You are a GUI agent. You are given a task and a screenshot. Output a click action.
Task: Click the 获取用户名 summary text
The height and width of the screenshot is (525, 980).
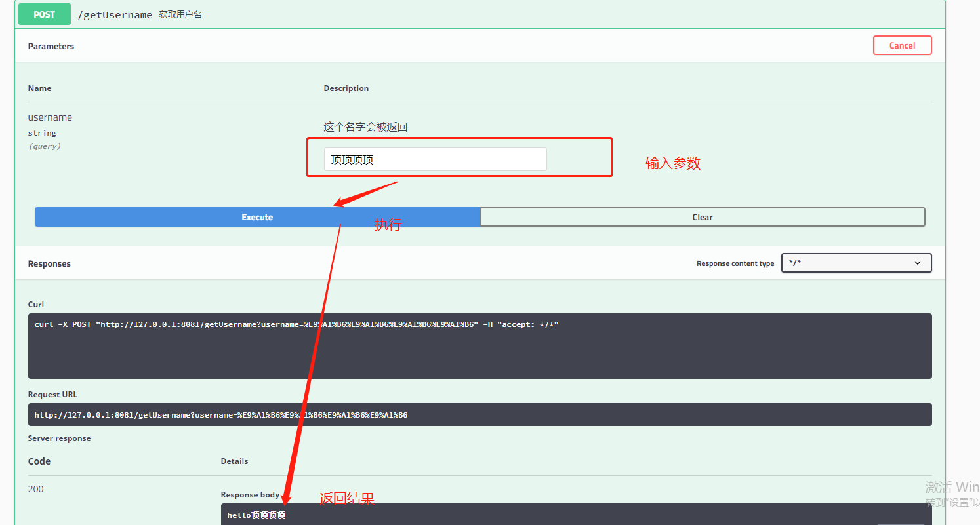pos(180,14)
